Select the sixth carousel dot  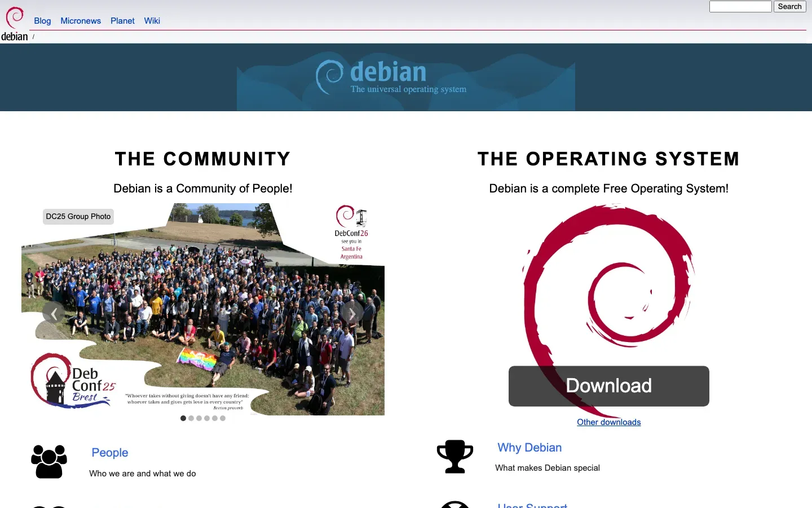click(x=223, y=418)
